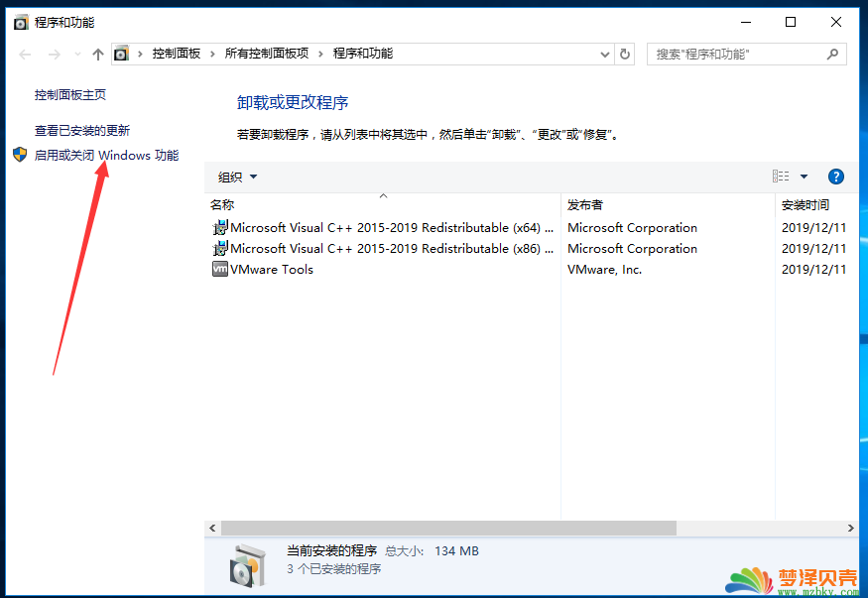Sort by 名称 column header

[383, 205]
